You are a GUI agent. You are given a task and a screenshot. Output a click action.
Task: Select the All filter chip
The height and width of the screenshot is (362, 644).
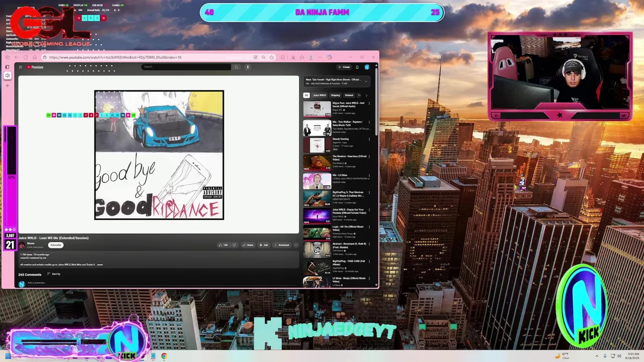pos(306,95)
